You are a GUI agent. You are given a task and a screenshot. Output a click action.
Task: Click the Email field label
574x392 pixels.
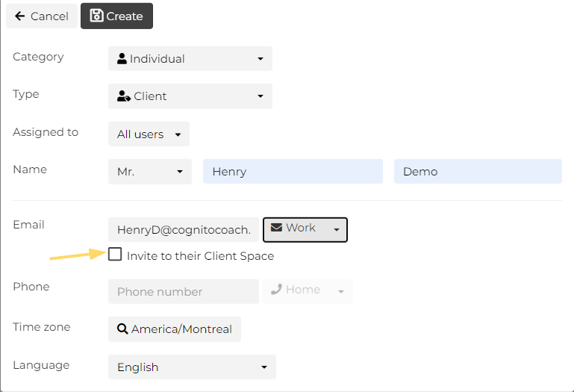pos(28,225)
